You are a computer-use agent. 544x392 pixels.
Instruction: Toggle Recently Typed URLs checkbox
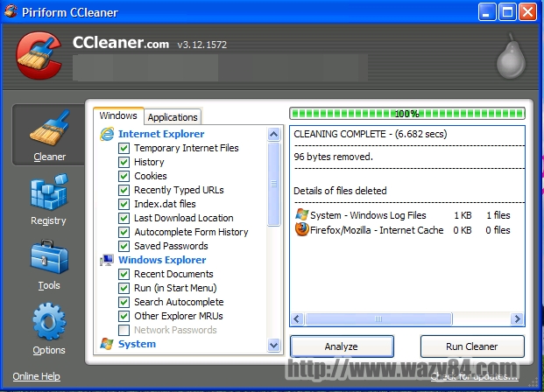[124, 190]
